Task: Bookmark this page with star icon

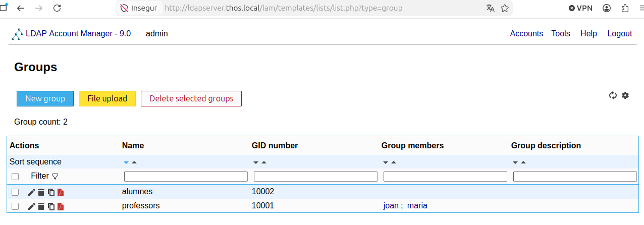Action: pos(504,8)
